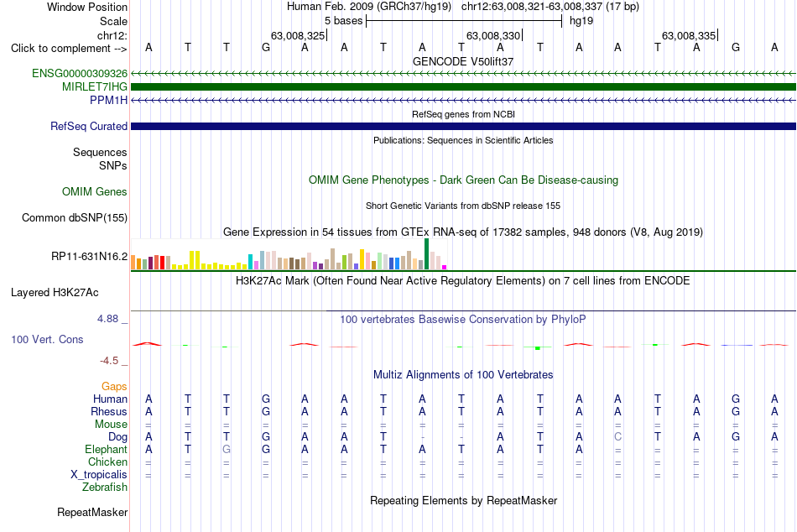Open 'Publications: Sequences in Scientific Articles' title

pos(463,140)
